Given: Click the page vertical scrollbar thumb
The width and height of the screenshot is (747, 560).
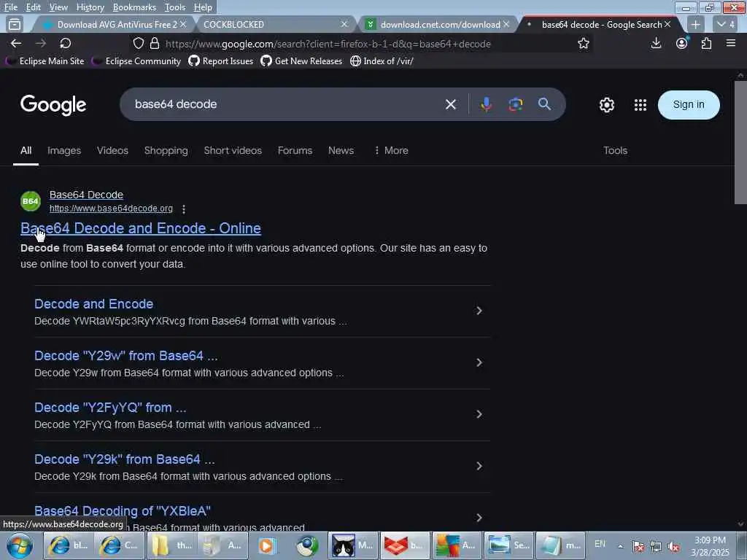Looking at the screenshot, I should coord(740,142).
